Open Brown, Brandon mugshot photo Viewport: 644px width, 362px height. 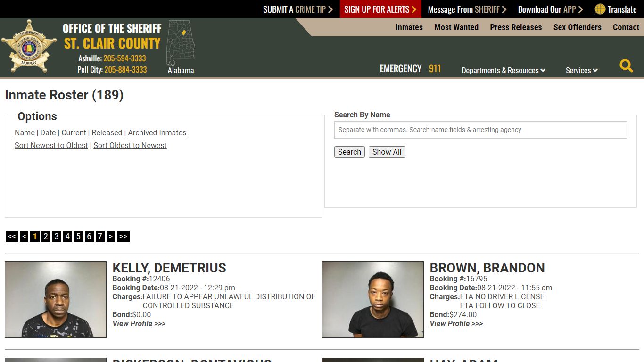(x=373, y=300)
